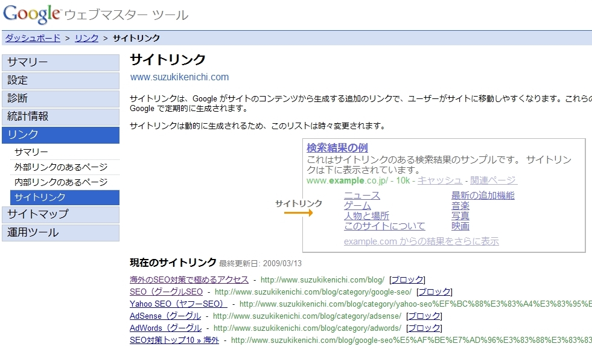The height and width of the screenshot is (364, 592).
Task: Block the adwords category sitelink
Action: coord(424,328)
